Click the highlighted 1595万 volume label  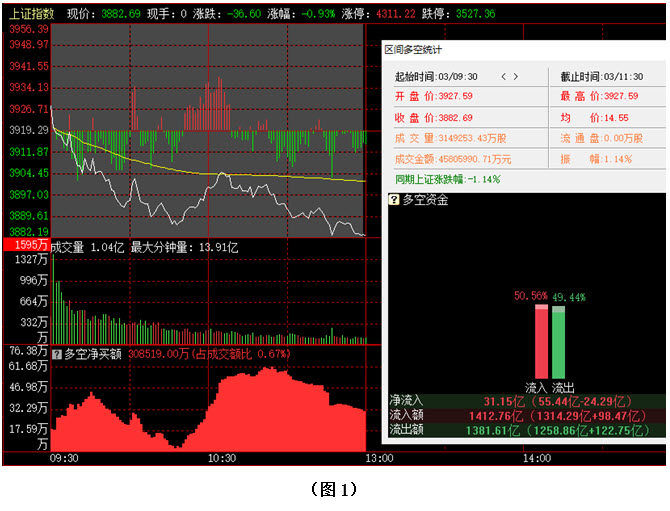26,245
